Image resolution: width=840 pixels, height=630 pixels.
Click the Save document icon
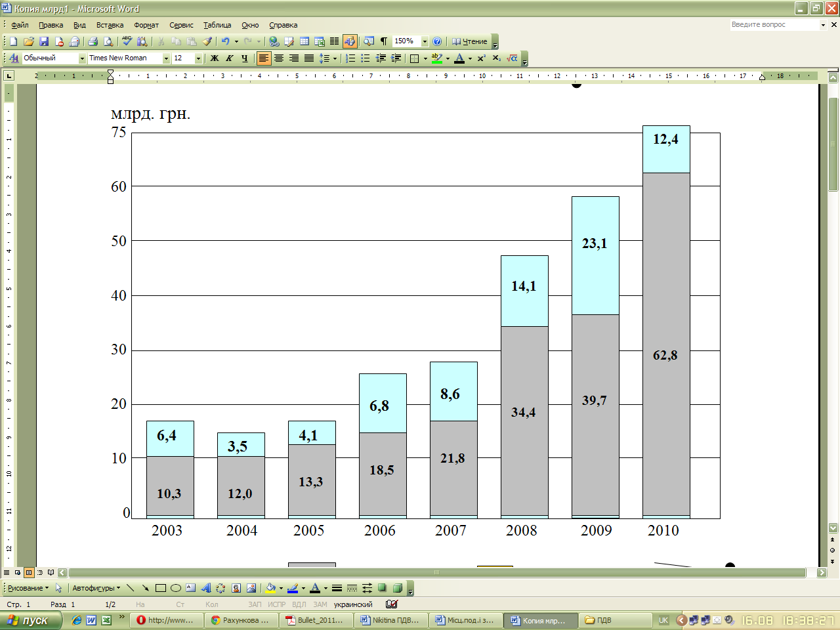pyautogui.click(x=44, y=41)
